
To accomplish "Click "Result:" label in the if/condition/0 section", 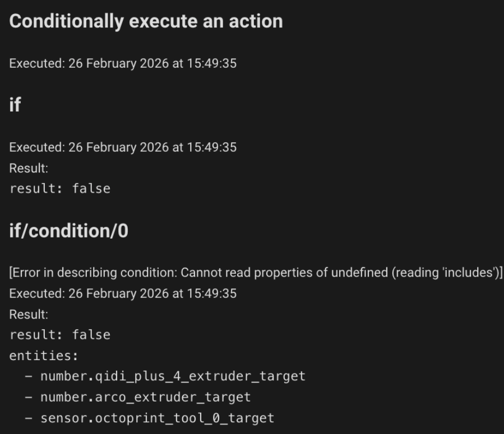I will tap(29, 314).
